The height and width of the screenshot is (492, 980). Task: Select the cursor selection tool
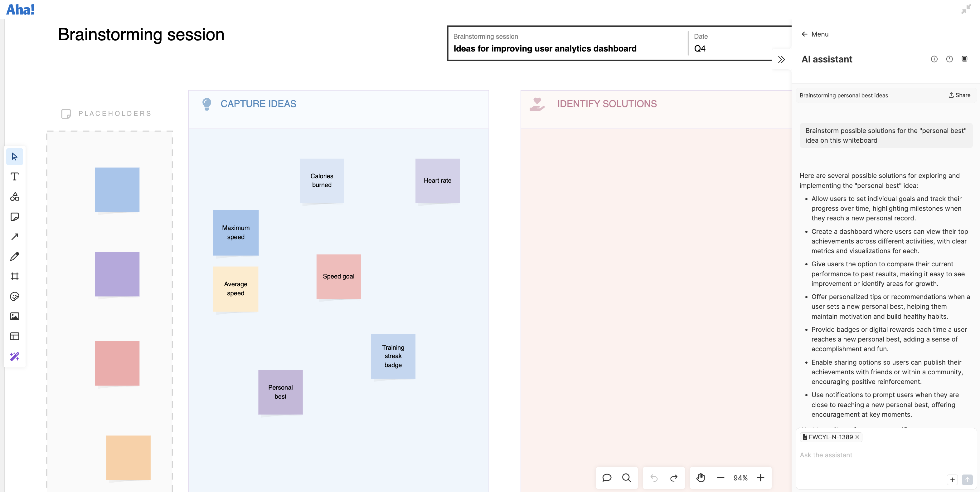pos(14,156)
